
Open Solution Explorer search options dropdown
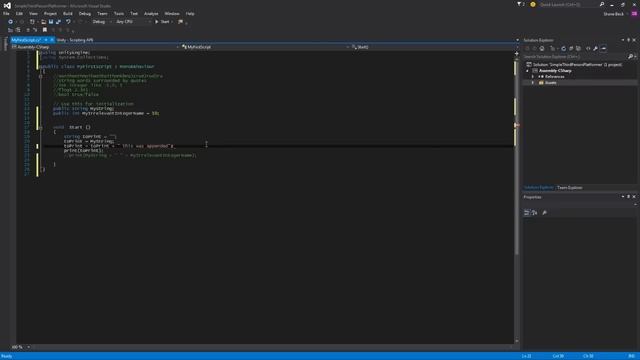pyautogui.click(x=635, y=56)
